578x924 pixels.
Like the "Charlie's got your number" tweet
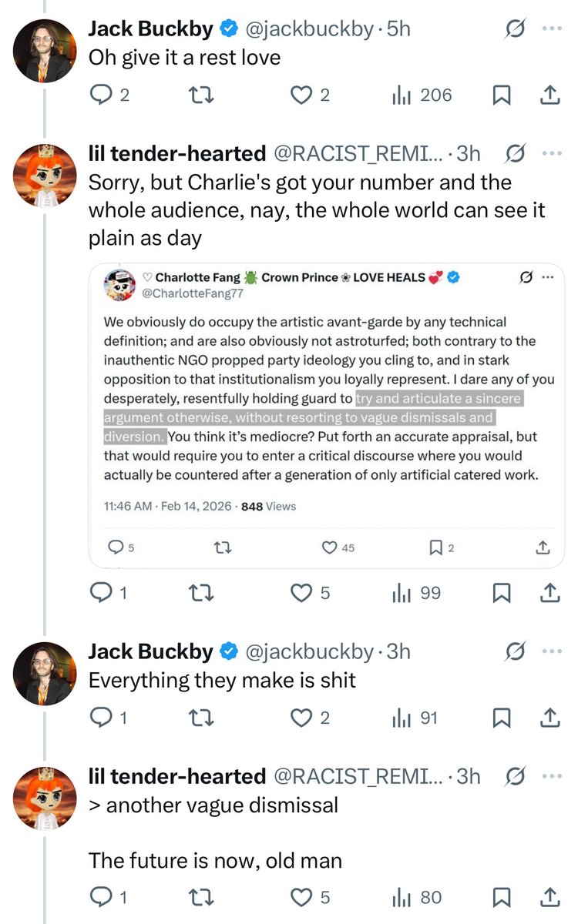click(x=300, y=593)
